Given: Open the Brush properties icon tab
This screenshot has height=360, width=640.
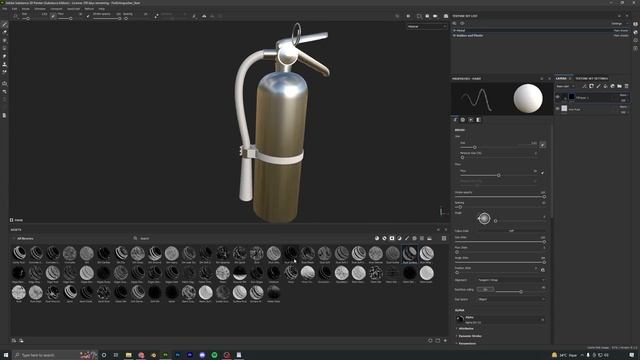Looking at the screenshot, I should [455, 120].
